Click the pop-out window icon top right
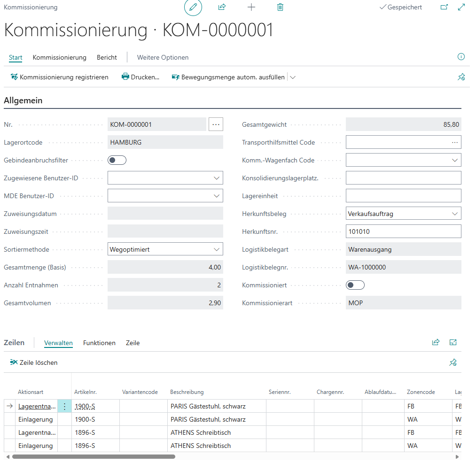This screenshot has width=476, height=470. pyautogui.click(x=444, y=7)
